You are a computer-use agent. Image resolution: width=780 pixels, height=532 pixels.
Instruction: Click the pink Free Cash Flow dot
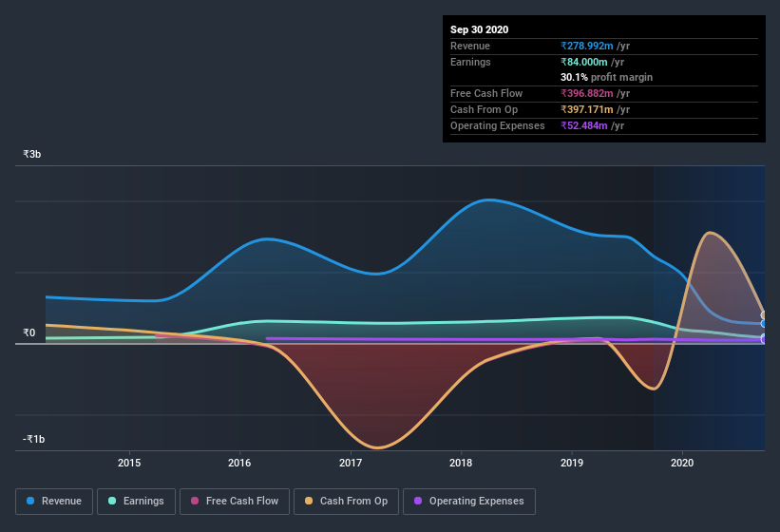coord(195,501)
